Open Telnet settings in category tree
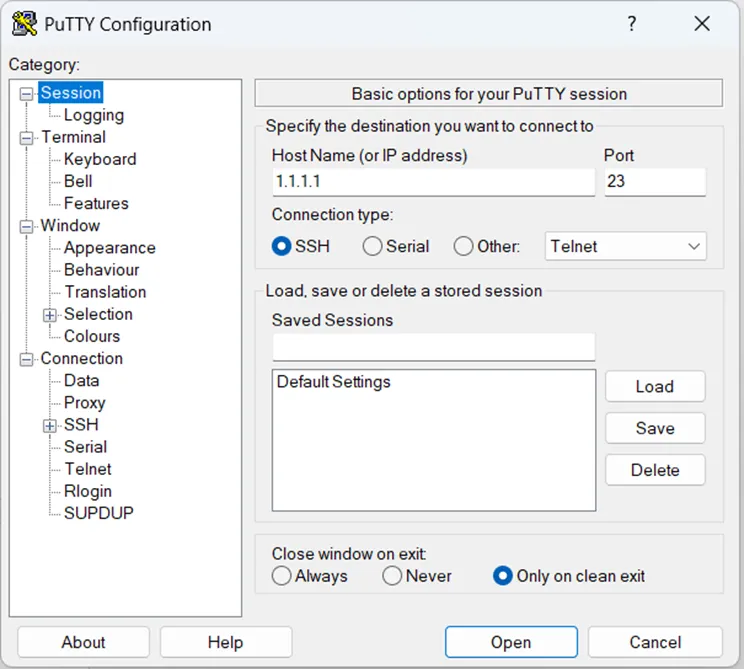The image size is (744, 669). pos(88,469)
